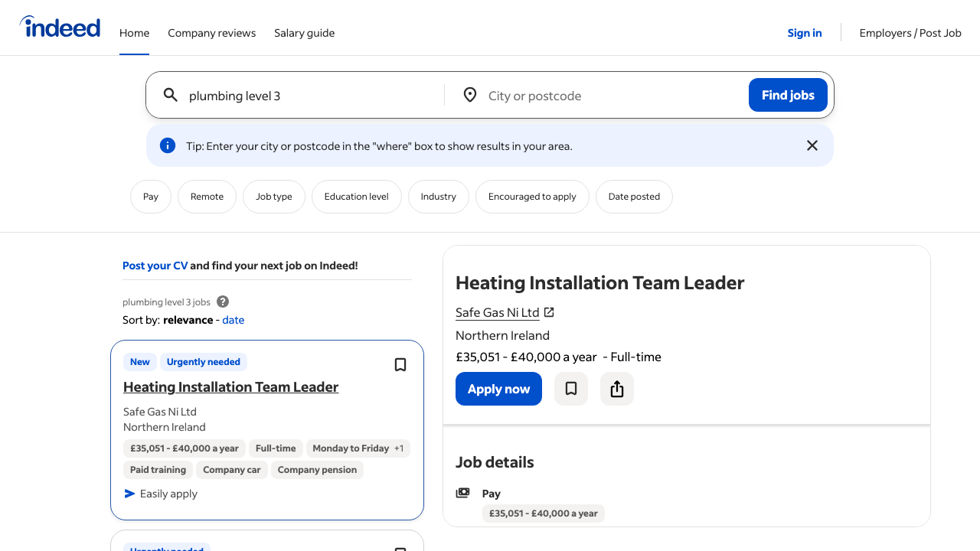Click the bookmark icon next to Apply now

click(570, 389)
